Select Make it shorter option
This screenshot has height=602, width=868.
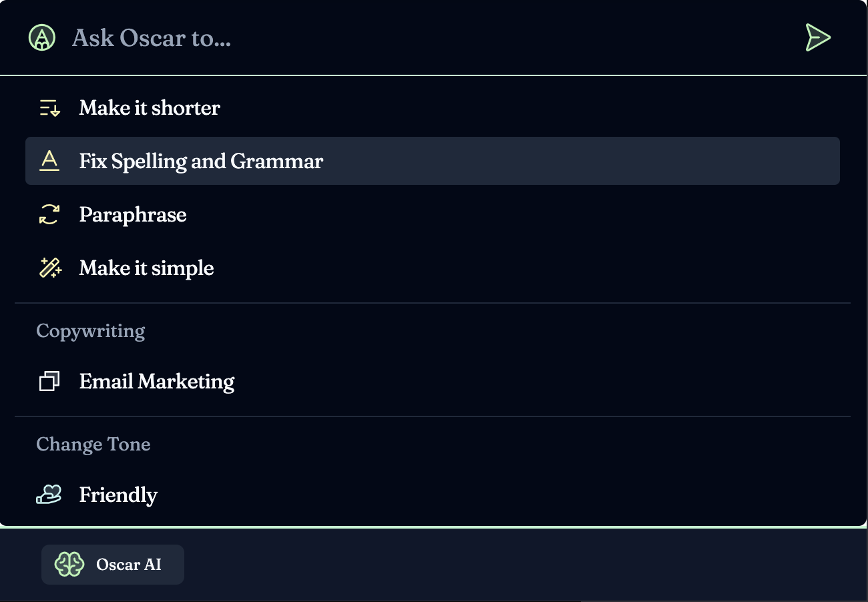(x=433, y=107)
